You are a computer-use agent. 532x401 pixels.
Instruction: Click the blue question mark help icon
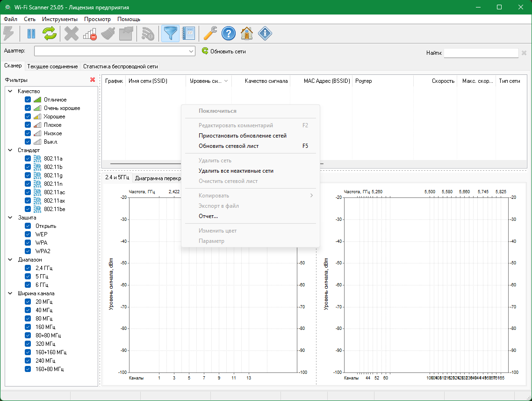click(x=229, y=34)
